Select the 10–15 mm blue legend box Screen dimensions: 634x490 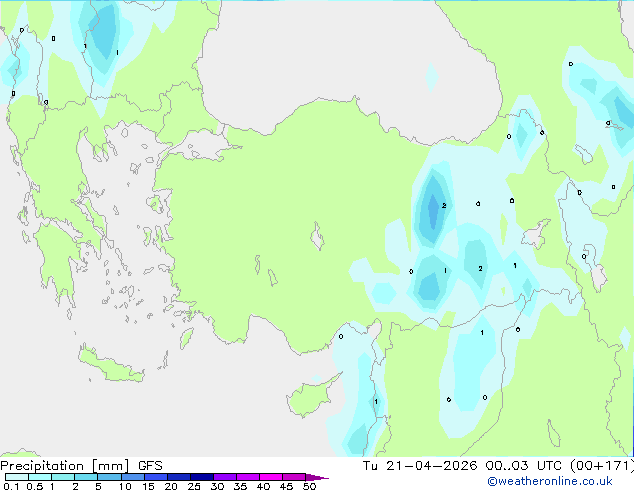pyautogui.click(x=132, y=477)
